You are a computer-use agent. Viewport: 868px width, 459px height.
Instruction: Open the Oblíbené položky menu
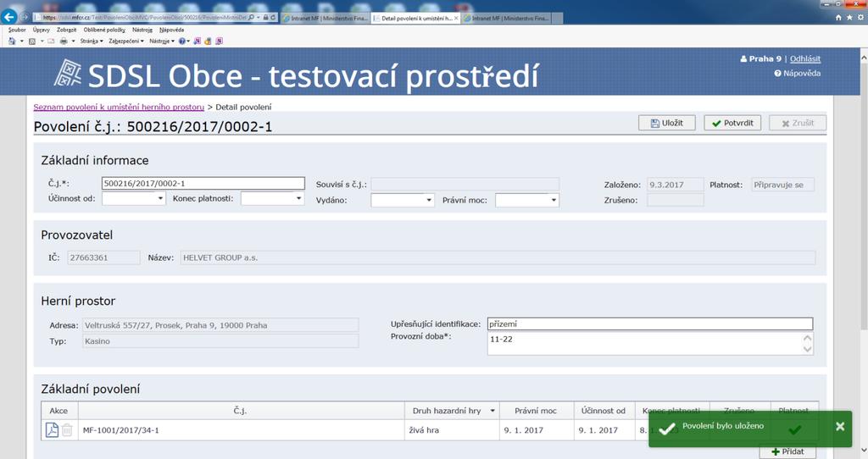tap(104, 30)
